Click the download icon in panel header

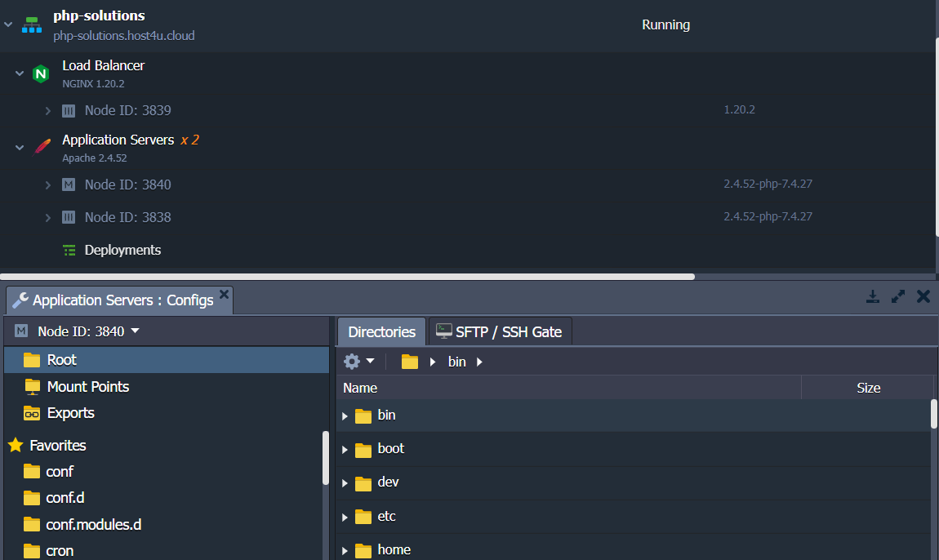coord(873,296)
